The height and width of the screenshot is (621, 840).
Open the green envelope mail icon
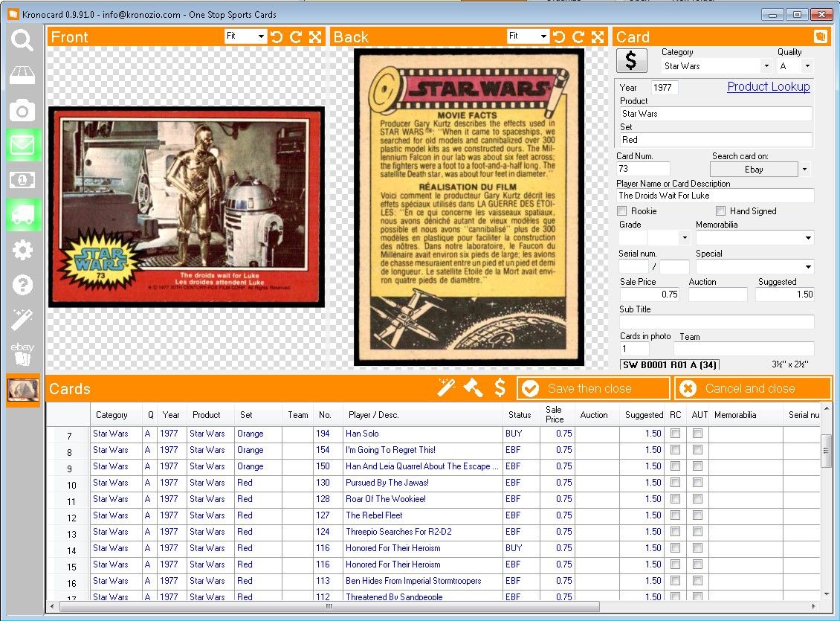point(22,145)
